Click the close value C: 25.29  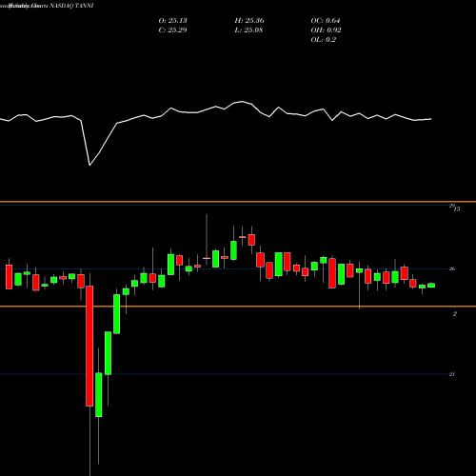coord(172,30)
